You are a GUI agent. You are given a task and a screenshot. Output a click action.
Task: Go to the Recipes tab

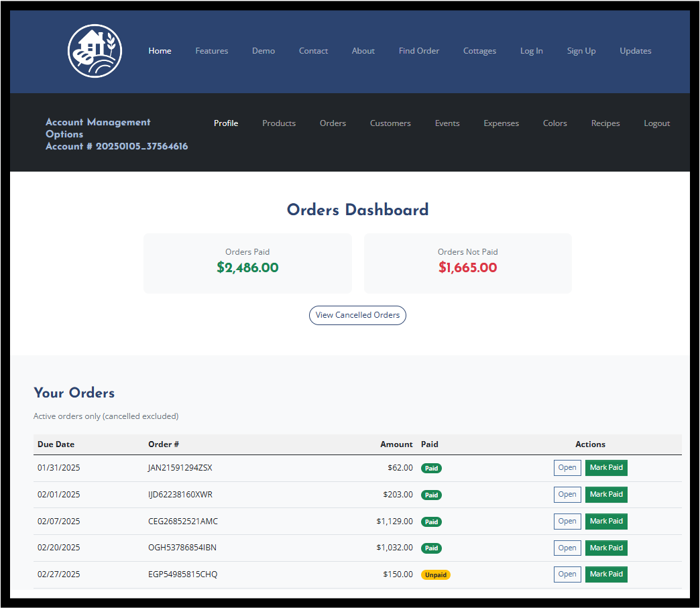click(x=605, y=123)
